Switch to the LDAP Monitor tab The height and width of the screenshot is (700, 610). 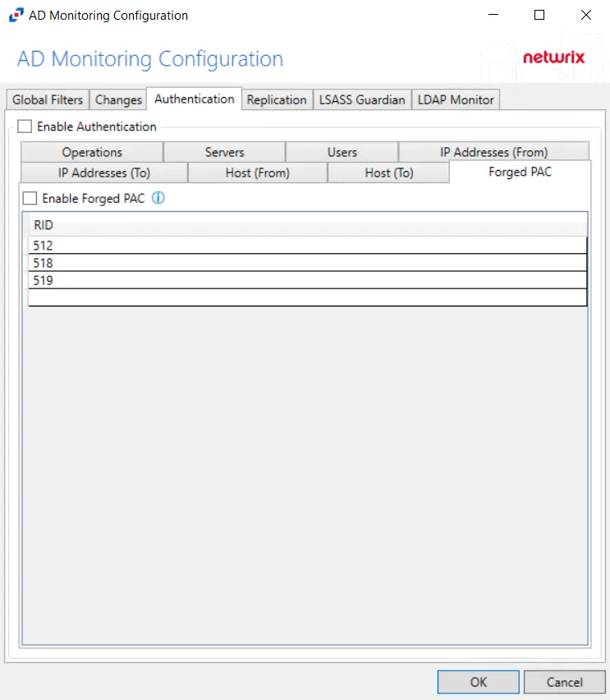456,99
